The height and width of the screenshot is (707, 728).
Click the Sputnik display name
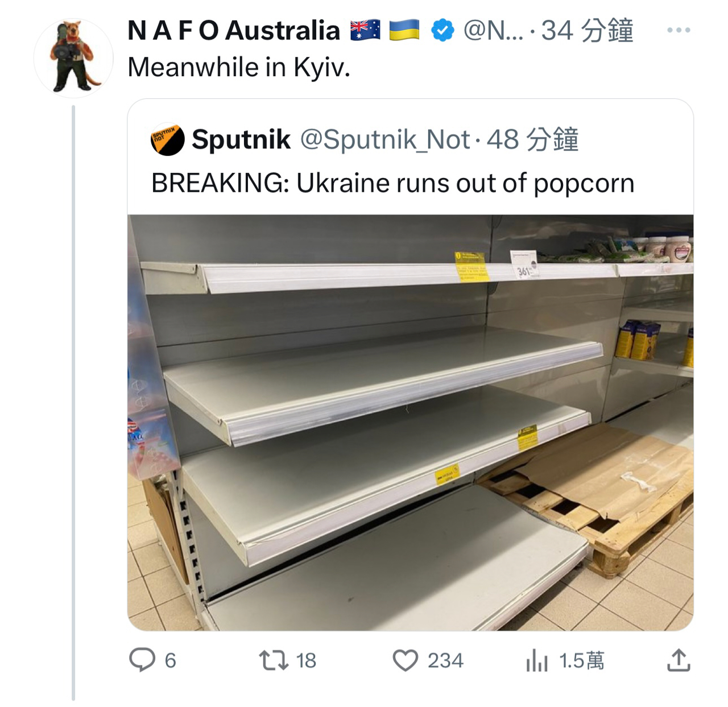pos(241,139)
